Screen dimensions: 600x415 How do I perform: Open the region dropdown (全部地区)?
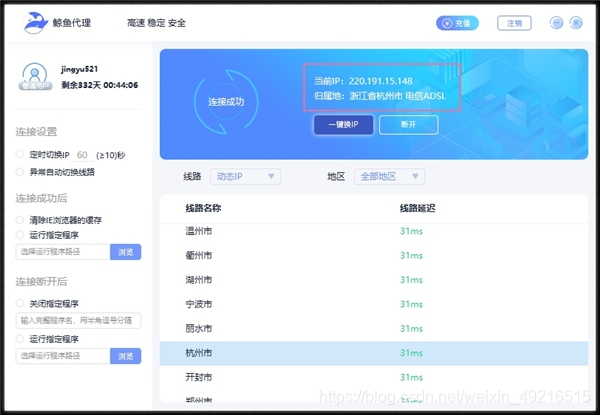point(389,176)
